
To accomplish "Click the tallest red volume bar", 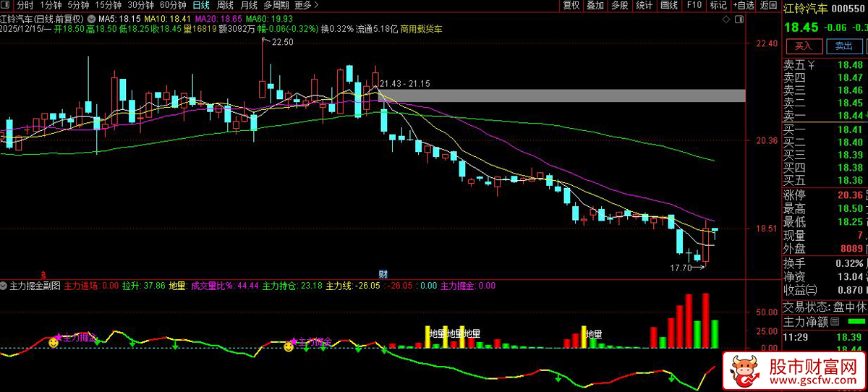I will click(x=705, y=321).
